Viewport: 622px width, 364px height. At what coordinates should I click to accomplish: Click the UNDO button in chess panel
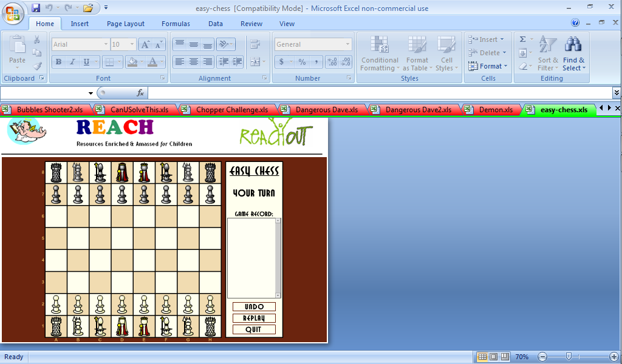coord(254,306)
